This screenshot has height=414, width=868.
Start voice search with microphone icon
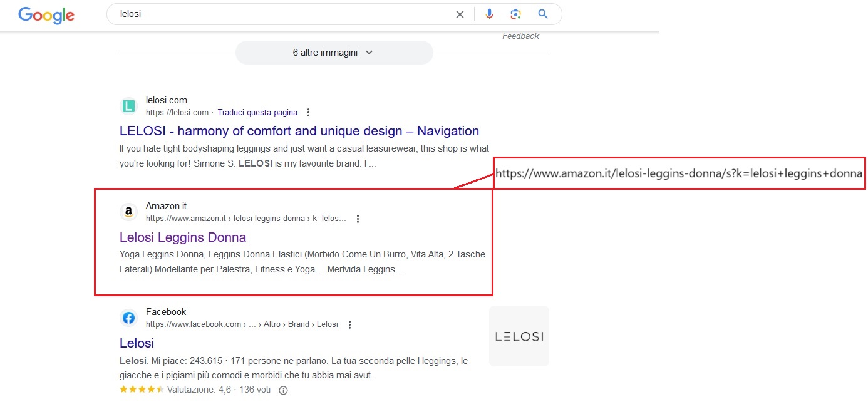[489, 14]
